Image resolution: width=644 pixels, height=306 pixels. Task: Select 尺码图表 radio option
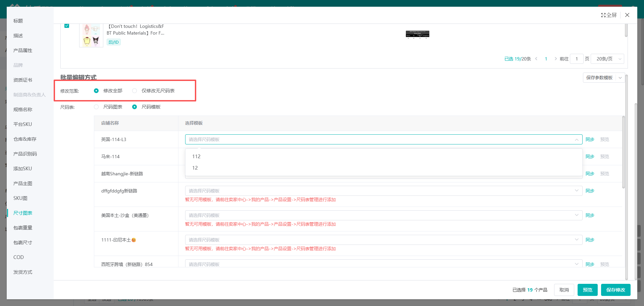[97, 107]
